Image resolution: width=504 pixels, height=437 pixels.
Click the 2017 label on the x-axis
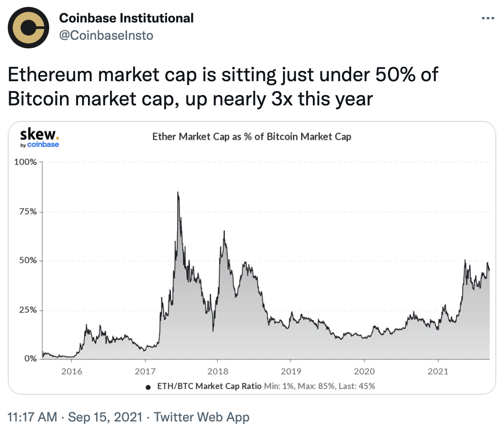[145, 372]
